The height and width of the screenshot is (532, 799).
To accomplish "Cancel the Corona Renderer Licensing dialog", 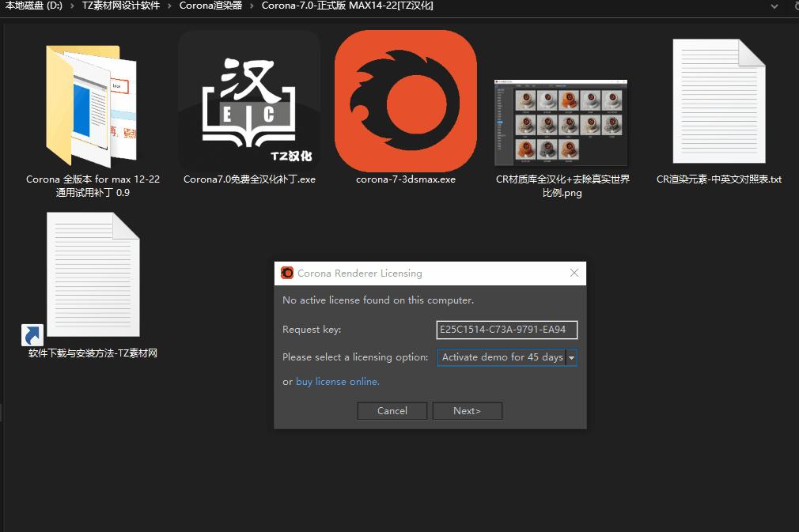I will click(392, 410).
